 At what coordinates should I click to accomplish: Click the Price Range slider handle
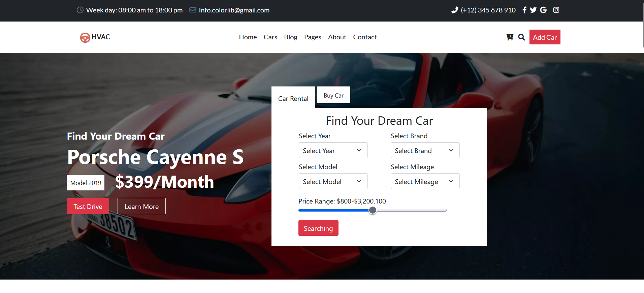pos(373,210)
